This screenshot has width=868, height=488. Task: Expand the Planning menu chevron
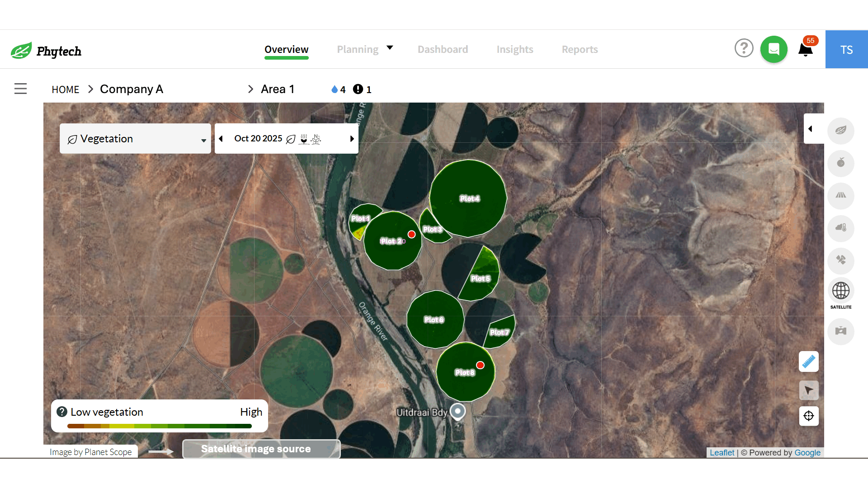click(390, 47)
